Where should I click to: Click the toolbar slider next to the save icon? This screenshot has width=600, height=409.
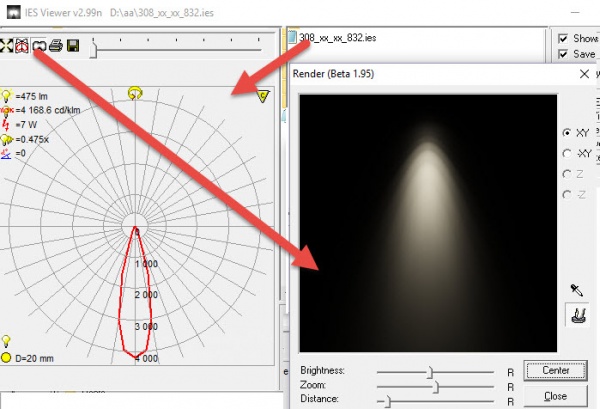coord(95,46)
